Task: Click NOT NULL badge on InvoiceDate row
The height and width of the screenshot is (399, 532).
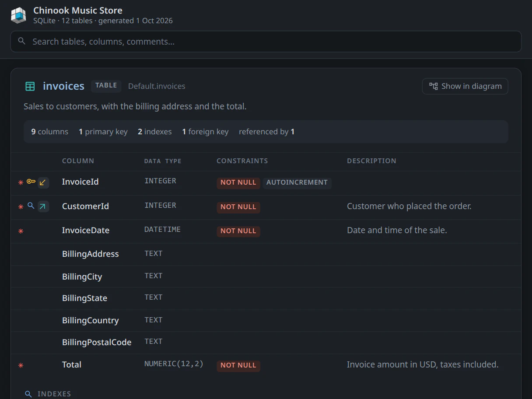Action: pos(238,231)
